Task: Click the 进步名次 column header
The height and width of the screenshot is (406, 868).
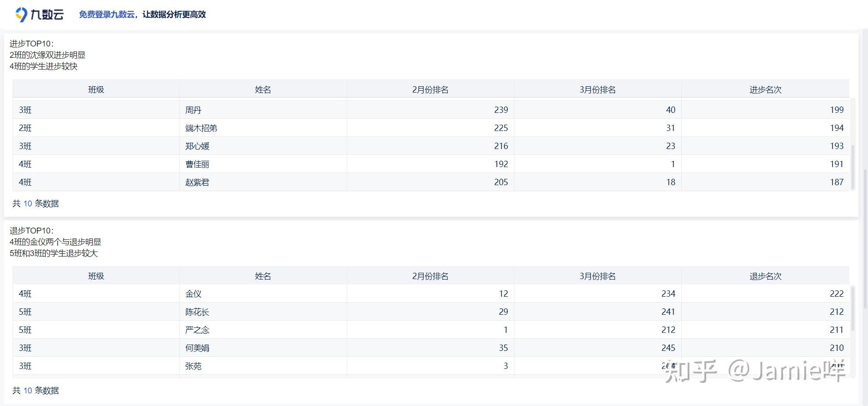Action: [765, 89]
